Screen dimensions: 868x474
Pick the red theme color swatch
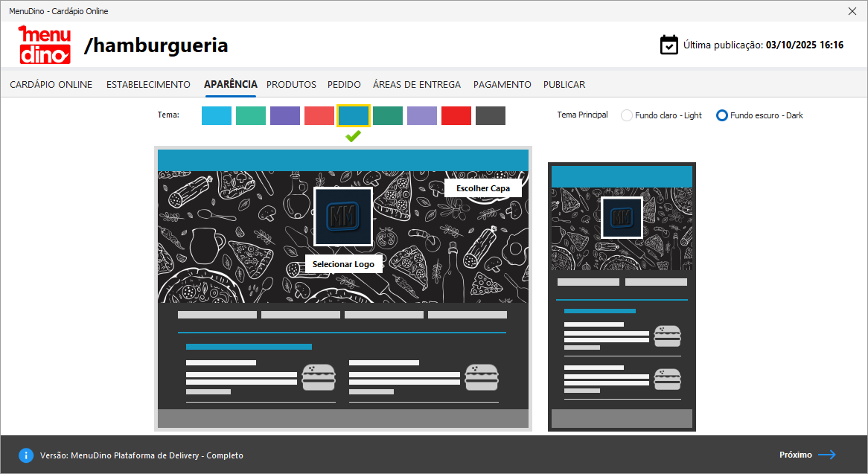click(456, 115)
